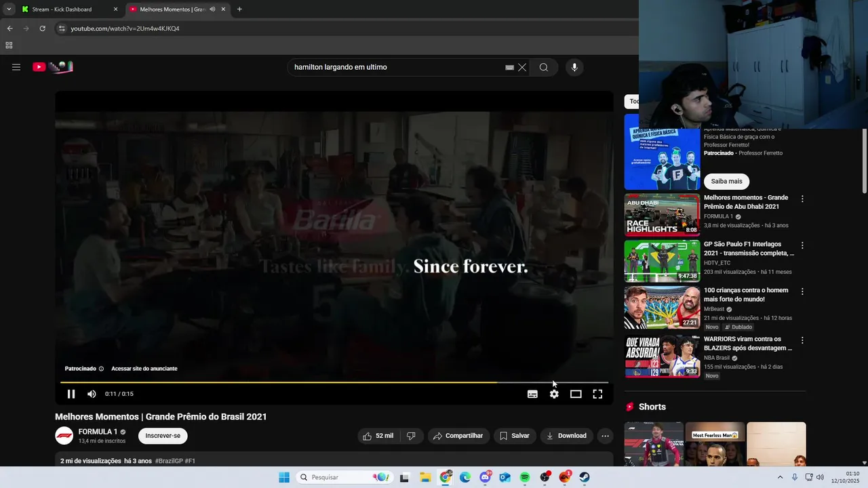Screen dimensions: 868x488
Task: Like the video (52 mil)
Action: [x=378, y=436]
